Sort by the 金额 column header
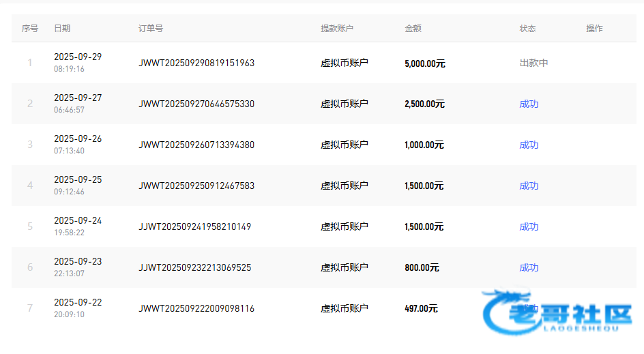Viewport: 644px width, 354px height. point(413,28)
